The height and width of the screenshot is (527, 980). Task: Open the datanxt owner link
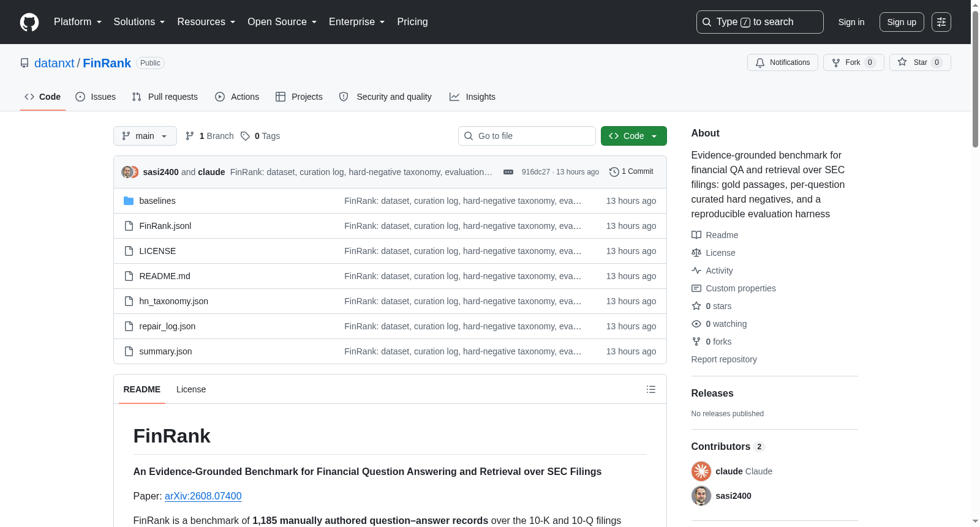tap(55, 63)
